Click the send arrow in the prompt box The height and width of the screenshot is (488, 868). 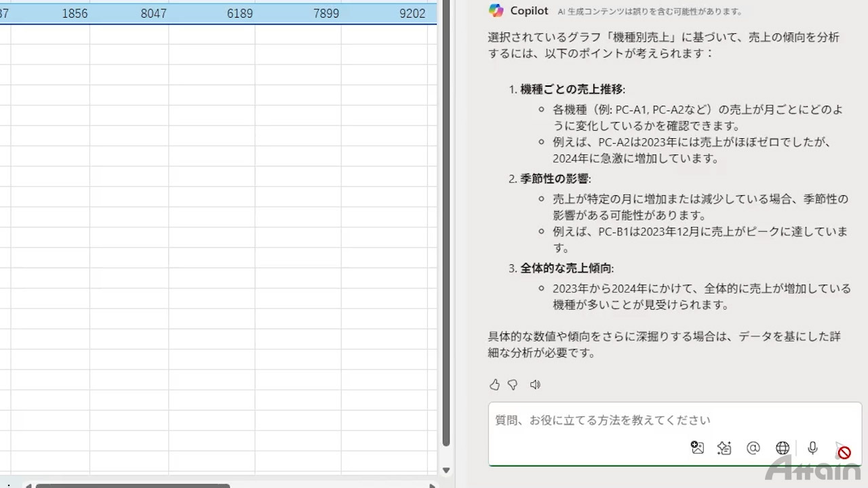click(x=843, y=451)
